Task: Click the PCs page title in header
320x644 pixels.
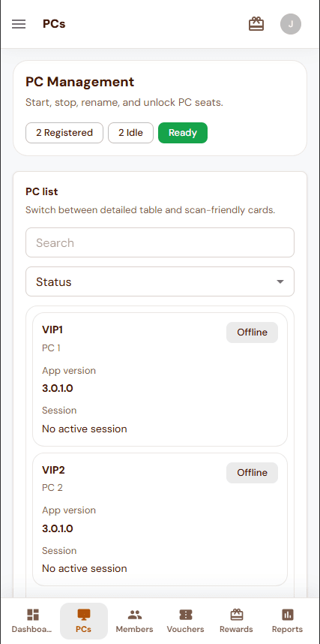Action: click(x=54, y=24)
